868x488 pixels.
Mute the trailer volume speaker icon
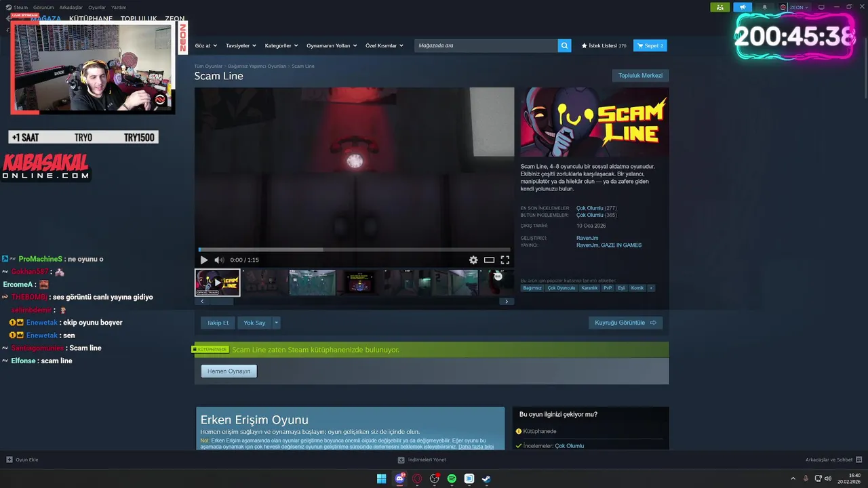pos(219,260)
